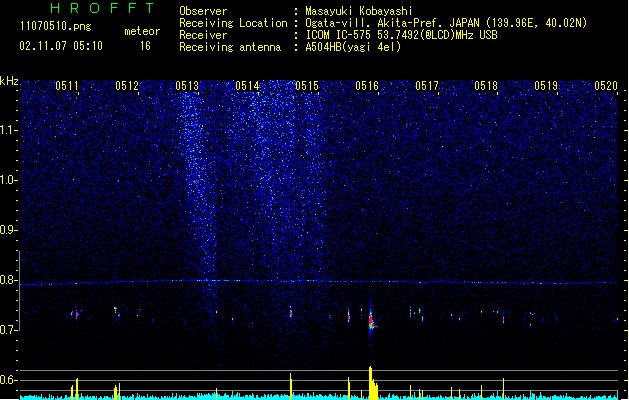Click the 'Receiving Location' label
Screen dimensions: 629x400
233,23
